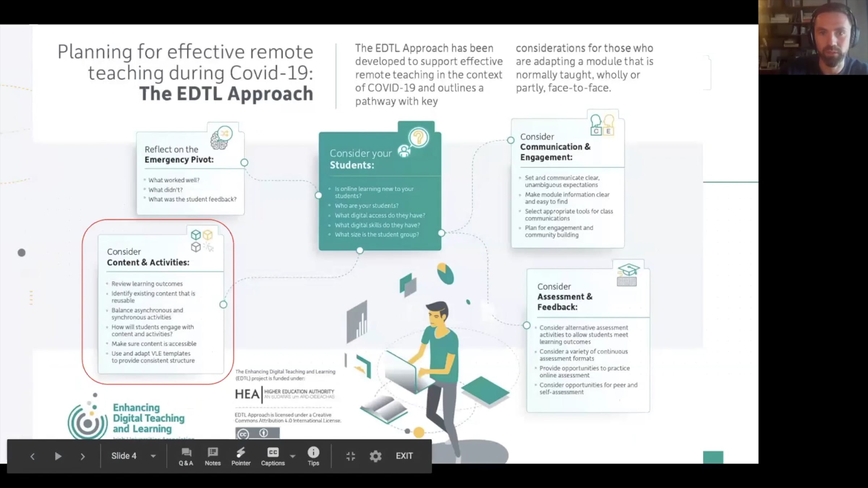
Task: Expand the Captions options arrow
Action: 293,456
